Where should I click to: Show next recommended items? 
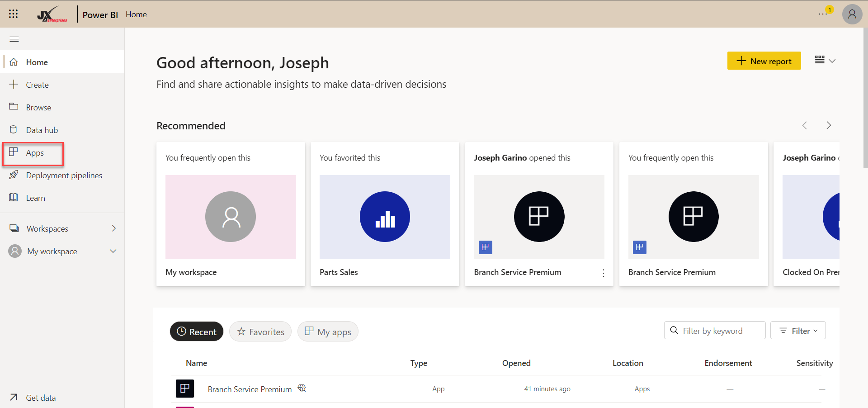[829, 125]
